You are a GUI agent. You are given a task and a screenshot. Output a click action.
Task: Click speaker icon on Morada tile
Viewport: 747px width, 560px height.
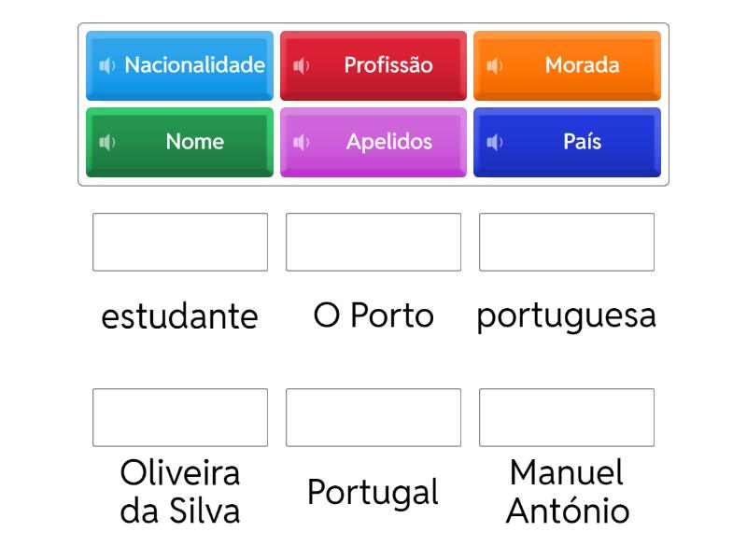pos(495,65)
